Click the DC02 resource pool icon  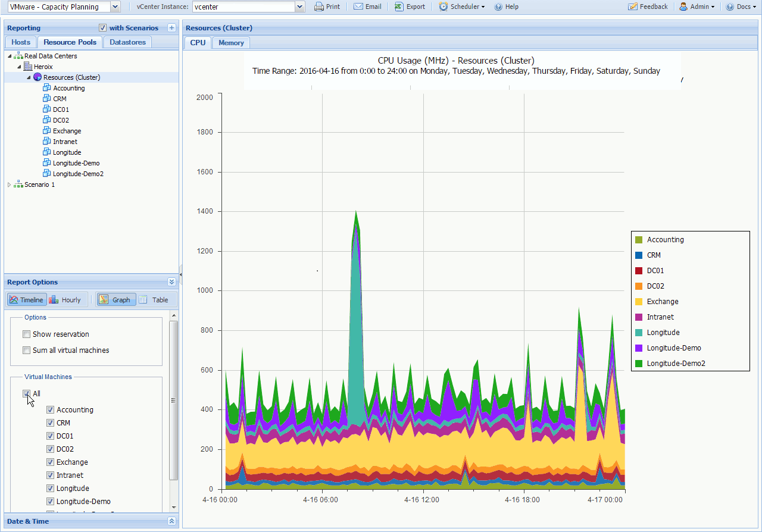[x=47, y=120]
